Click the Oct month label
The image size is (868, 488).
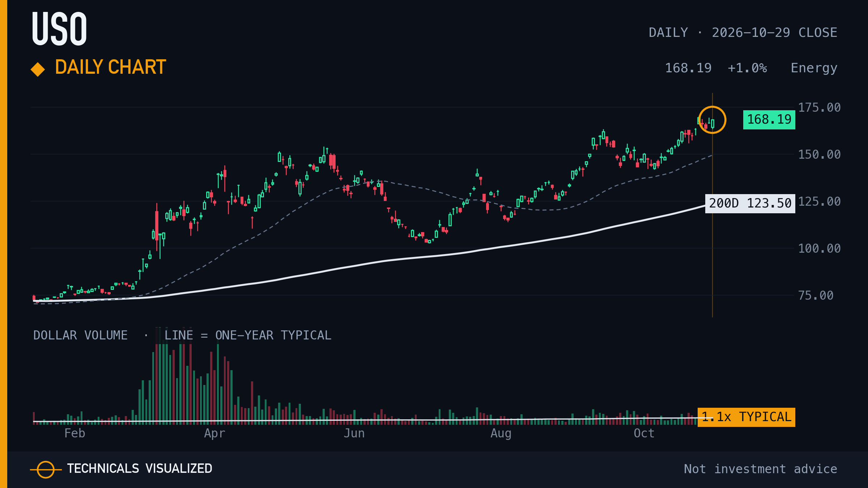click(x=644, y=433)
